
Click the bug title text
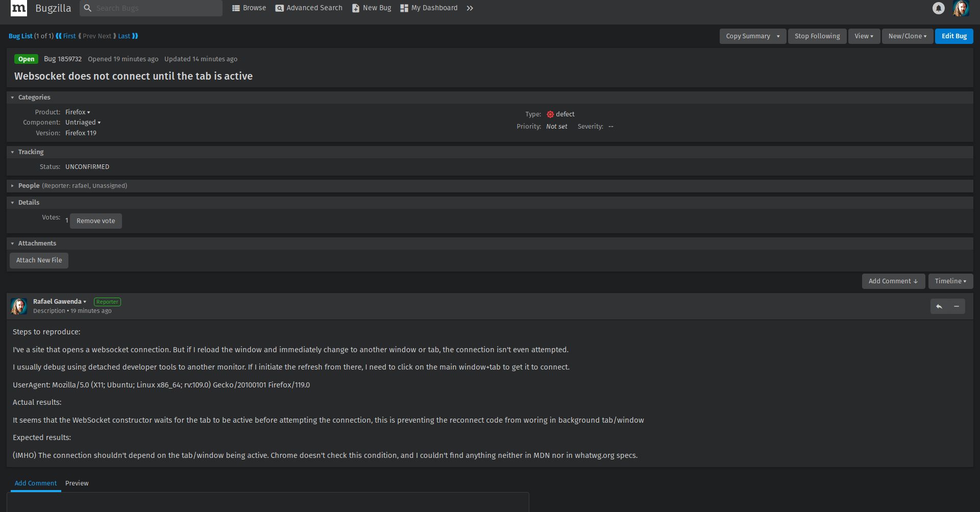[133, 76]
